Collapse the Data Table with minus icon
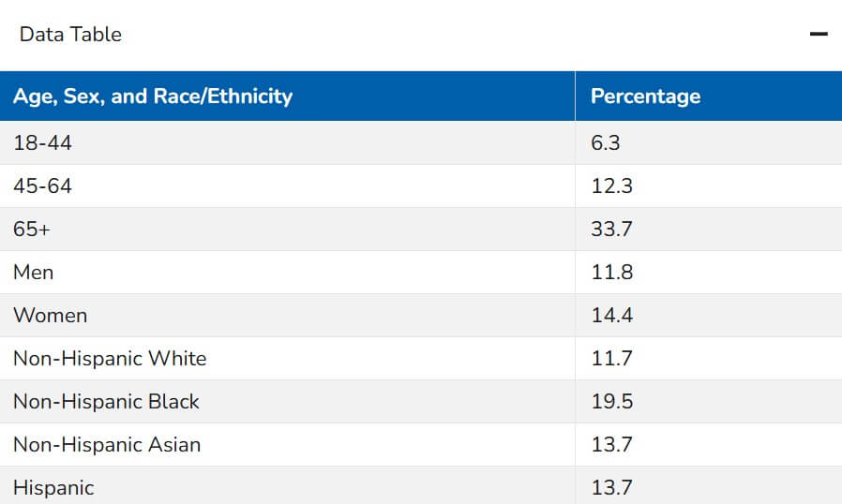 click(x=819, y=35)
